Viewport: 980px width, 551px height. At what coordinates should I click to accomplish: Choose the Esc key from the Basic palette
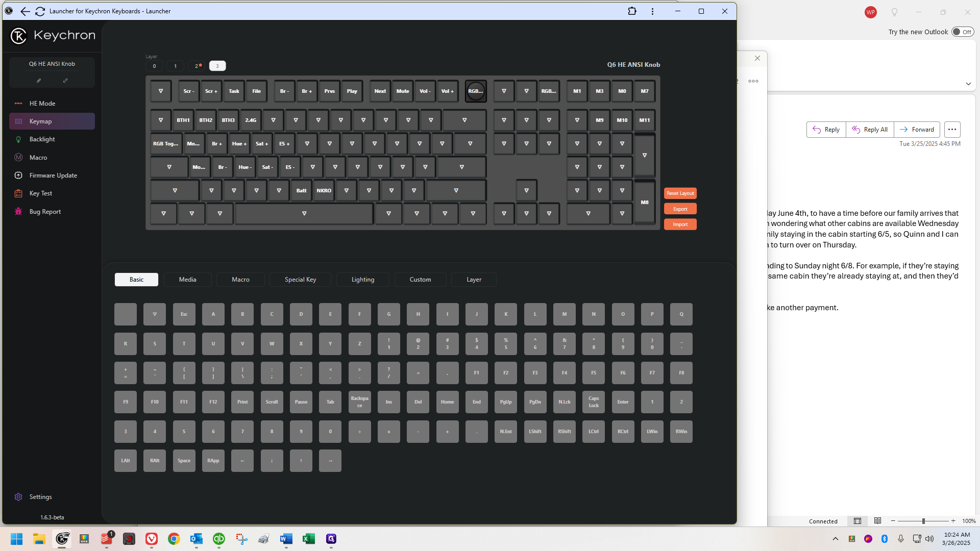pyautogui.click(x=184, y=314)
